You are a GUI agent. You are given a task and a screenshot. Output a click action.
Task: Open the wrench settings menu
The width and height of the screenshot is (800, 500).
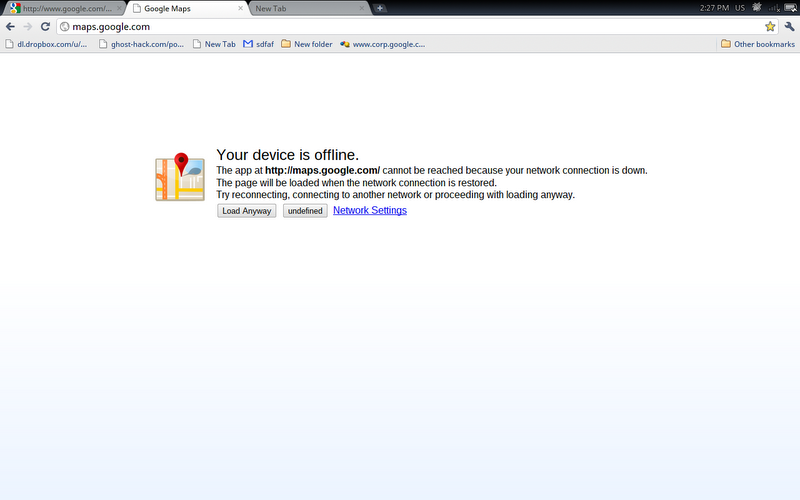(789, 27)
